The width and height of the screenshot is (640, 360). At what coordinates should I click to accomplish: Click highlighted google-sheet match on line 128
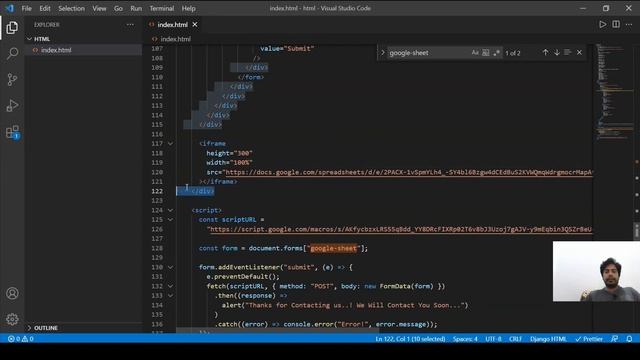click(333, 248)
